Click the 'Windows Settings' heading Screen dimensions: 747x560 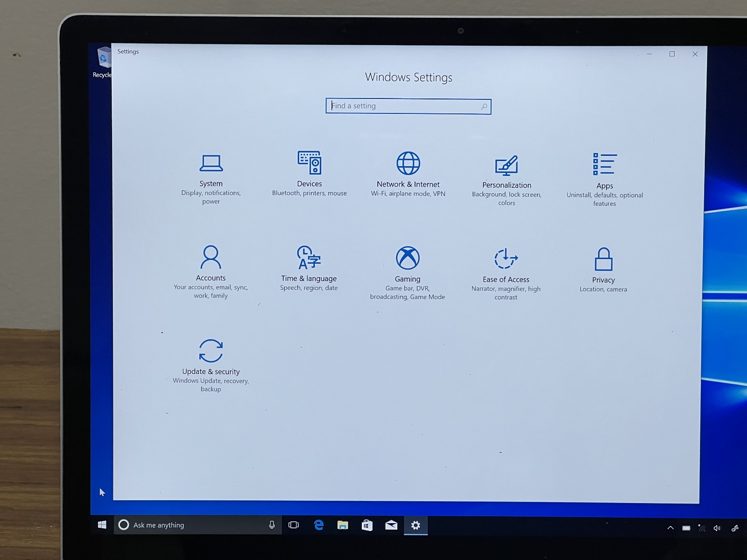(x=409, y=77)
